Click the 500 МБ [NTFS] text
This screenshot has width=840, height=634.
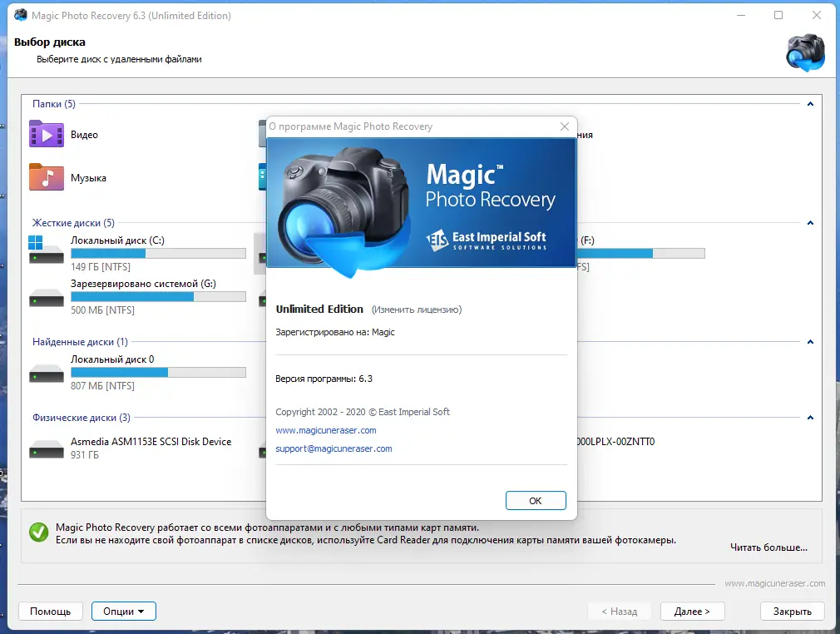pos(102,310)
